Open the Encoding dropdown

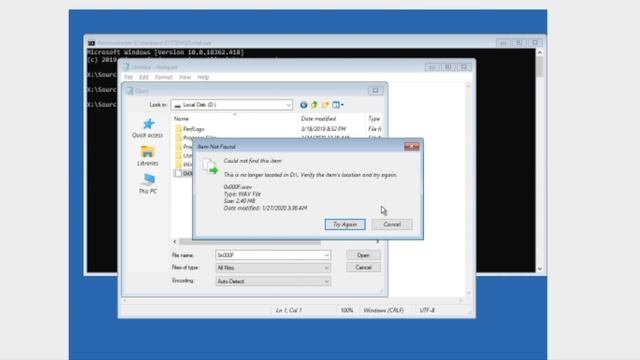point(326,281)
